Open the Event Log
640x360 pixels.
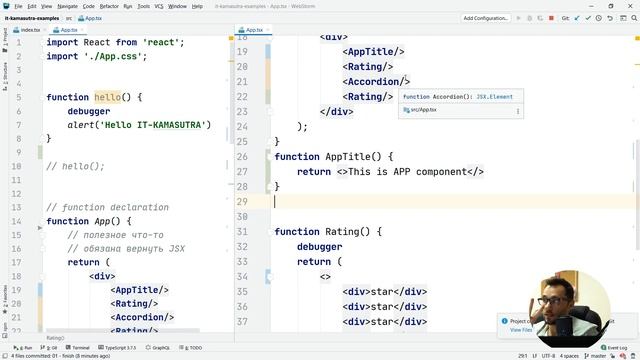pyautogui.click(x=614, y=348)
